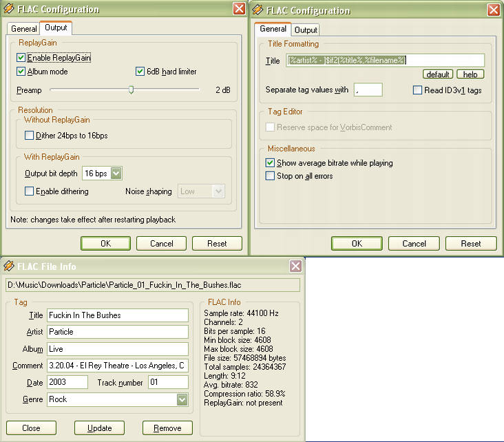The width and height of the screenshot is (504, 442).
Task: Click Reserve space for VorbisComment checkbox
Action: 270,127
